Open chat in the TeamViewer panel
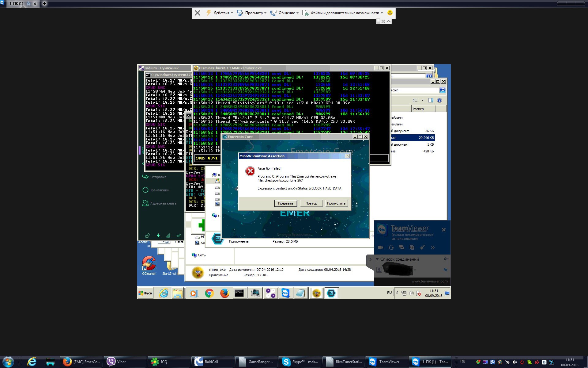 pos(401,247)
